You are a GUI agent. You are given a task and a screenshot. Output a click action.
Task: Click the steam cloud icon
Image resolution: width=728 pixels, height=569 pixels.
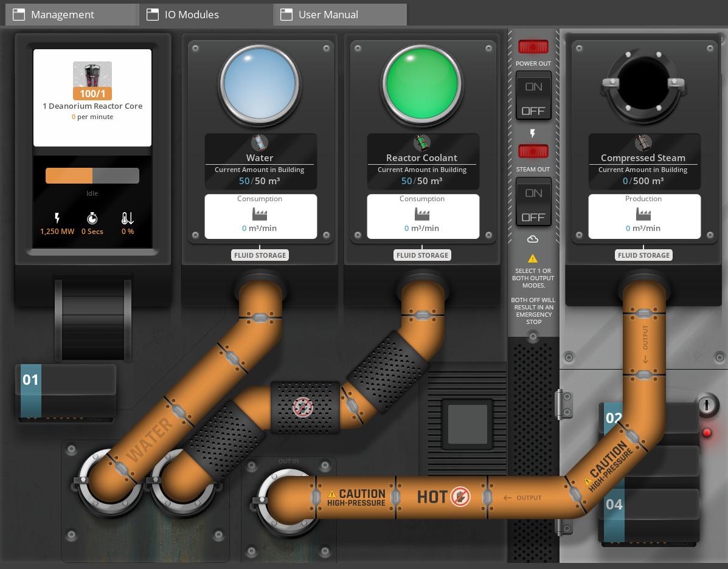tap(533, 239)
